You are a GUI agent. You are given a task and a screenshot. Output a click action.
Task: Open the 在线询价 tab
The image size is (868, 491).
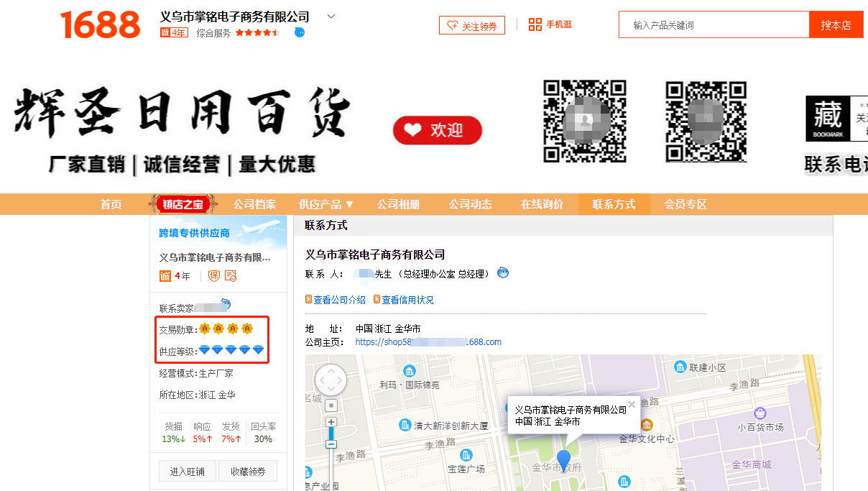[x=542, y=204]
